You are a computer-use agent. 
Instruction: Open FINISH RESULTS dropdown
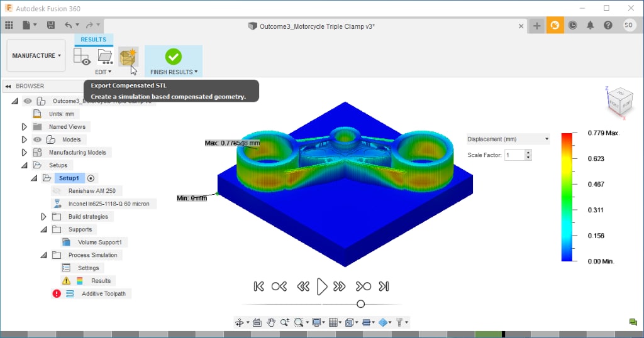pos(174,72)
